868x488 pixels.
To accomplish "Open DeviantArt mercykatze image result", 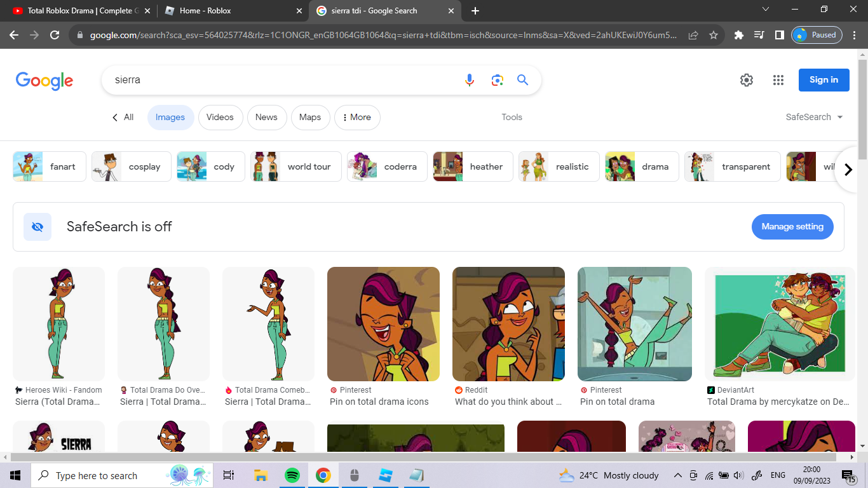I will point(780,324).
